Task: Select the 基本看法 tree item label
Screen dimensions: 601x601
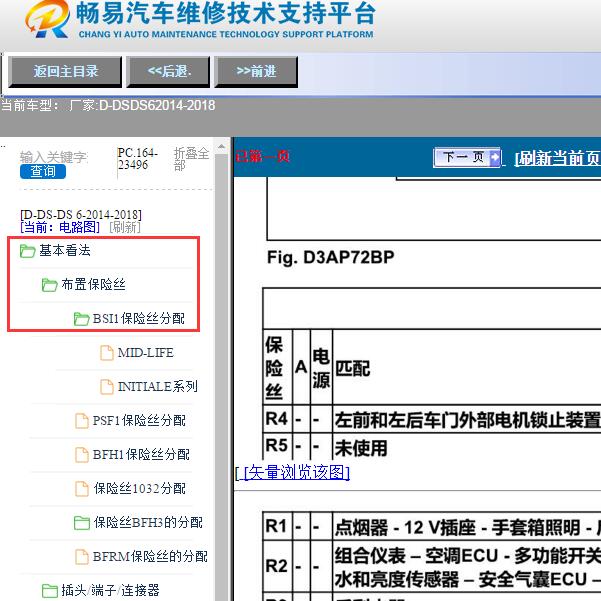Action: [x=65, y=250]
